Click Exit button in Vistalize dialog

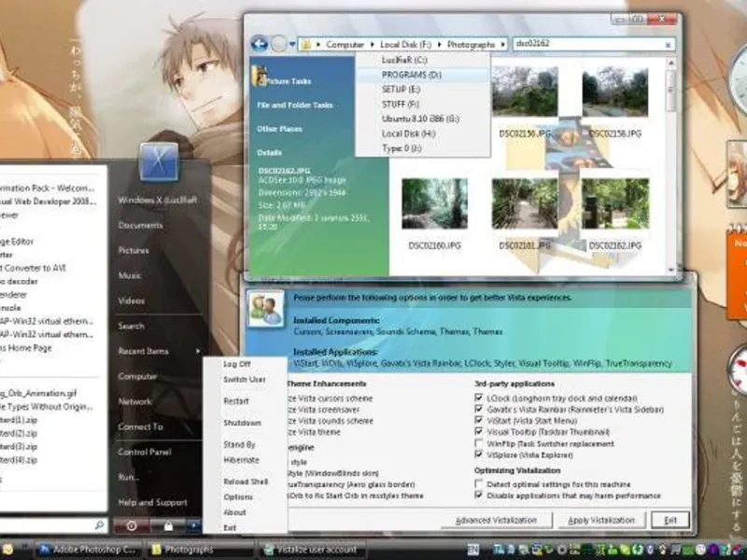point(670,520)
